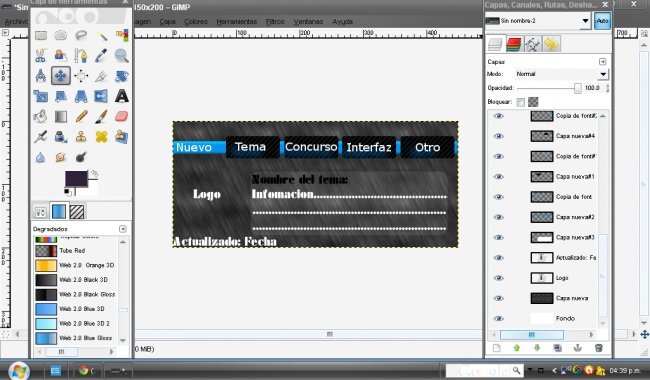Click the foreground color swatch
The image size is (650, 380).
76,179
